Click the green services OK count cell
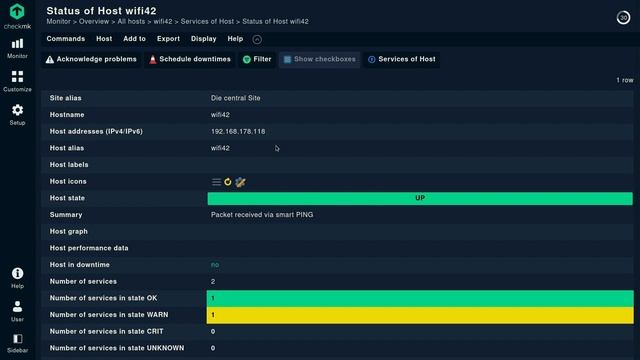Viewport: 640px width, 360px height. tap(420, 298)
